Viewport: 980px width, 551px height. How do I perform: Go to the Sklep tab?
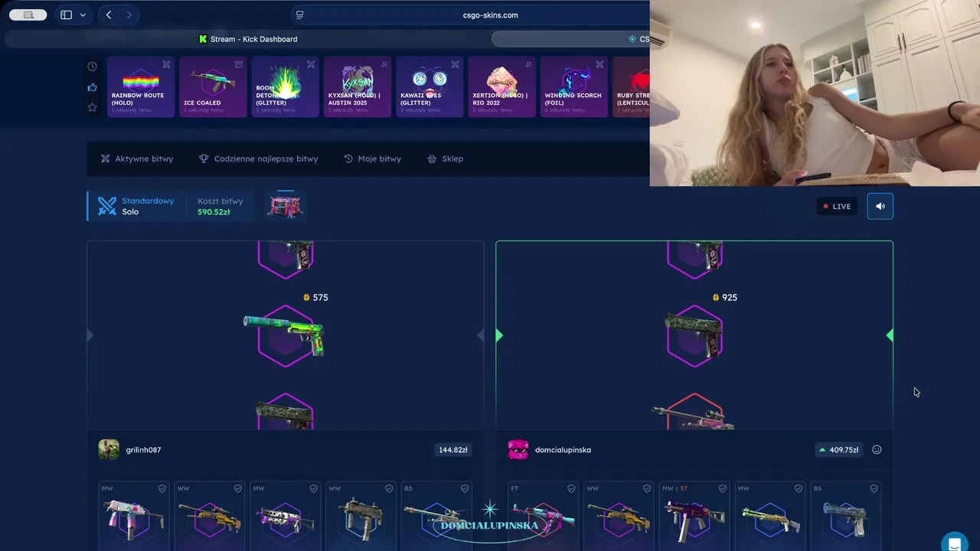pyautogui.click(x=445, y=158)
